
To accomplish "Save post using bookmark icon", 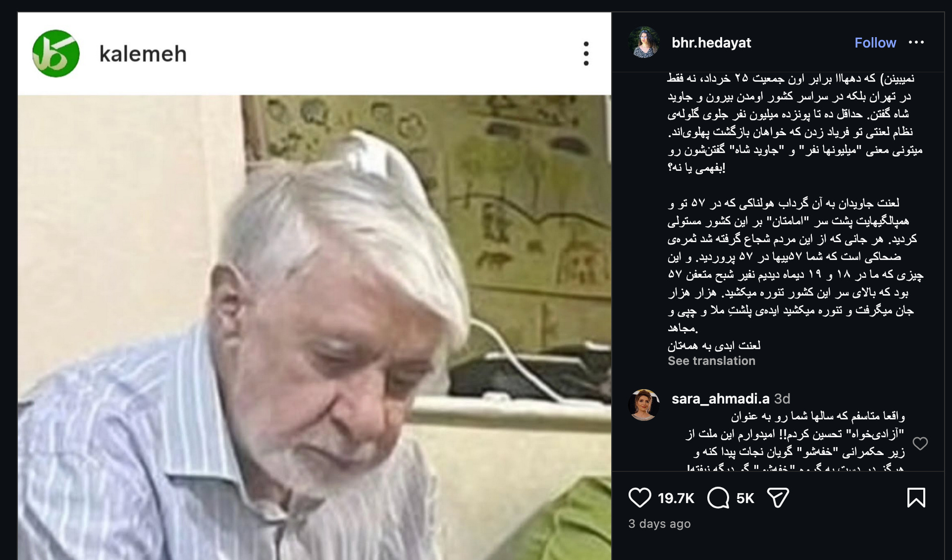I will tap(916, 498).
